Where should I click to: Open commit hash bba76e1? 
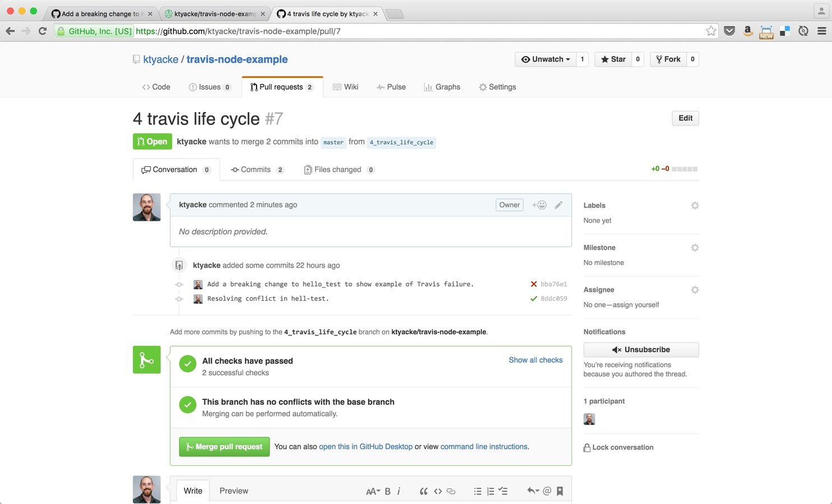pos(554,284)
